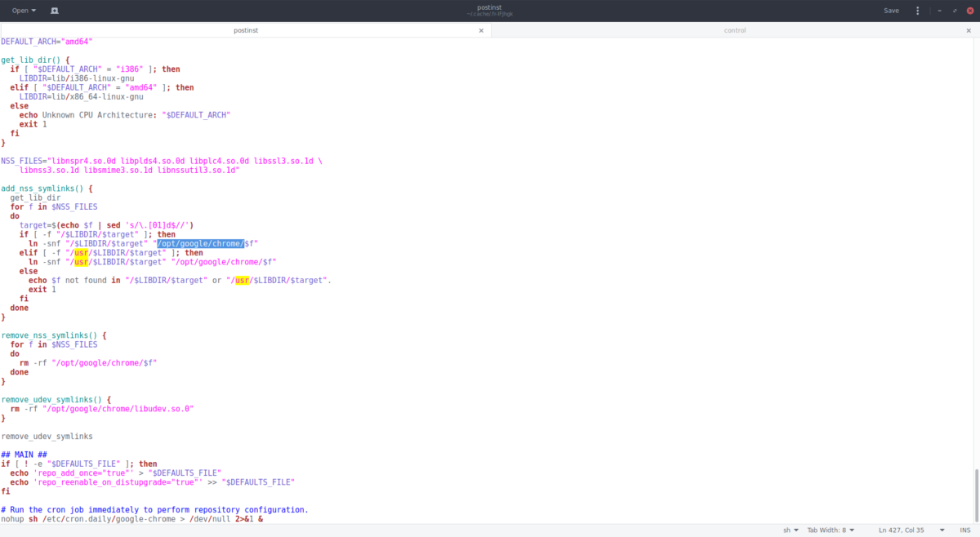980x537 pixels.
Task: Open the options menu via the three-dot icon
Action: click(917, 10)
